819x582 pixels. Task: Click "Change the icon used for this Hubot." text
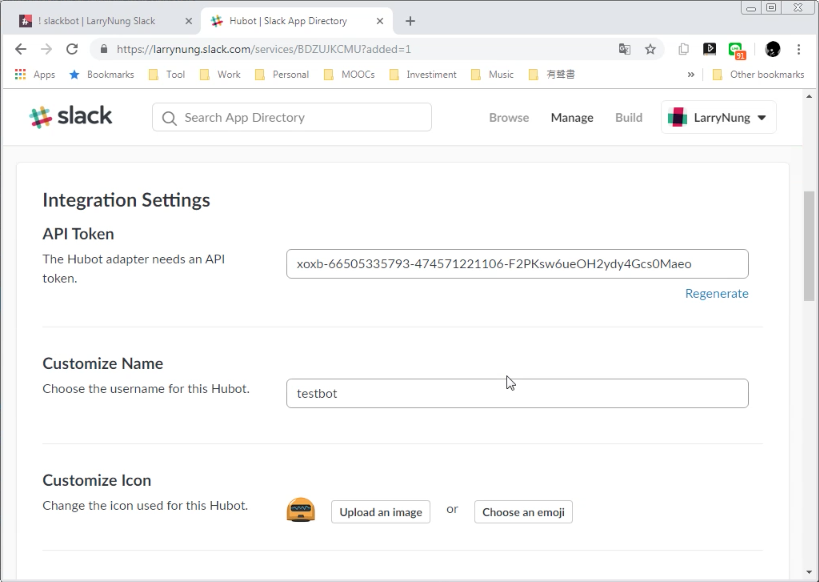145,506
